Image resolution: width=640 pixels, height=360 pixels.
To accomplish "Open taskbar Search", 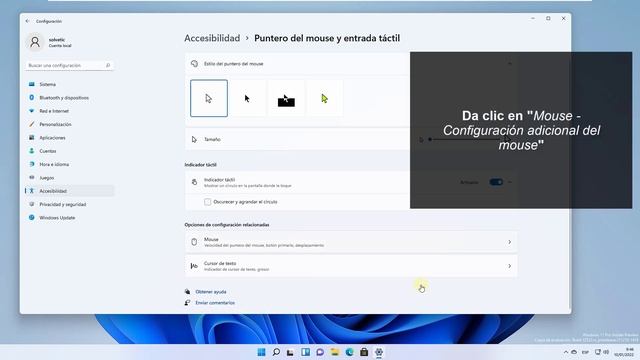I will pos(276,352).
